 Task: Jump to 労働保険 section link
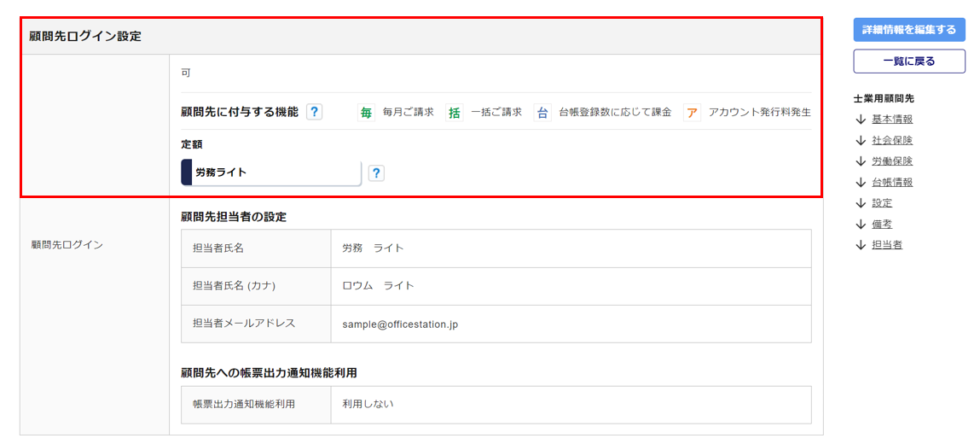coord(892,161)
